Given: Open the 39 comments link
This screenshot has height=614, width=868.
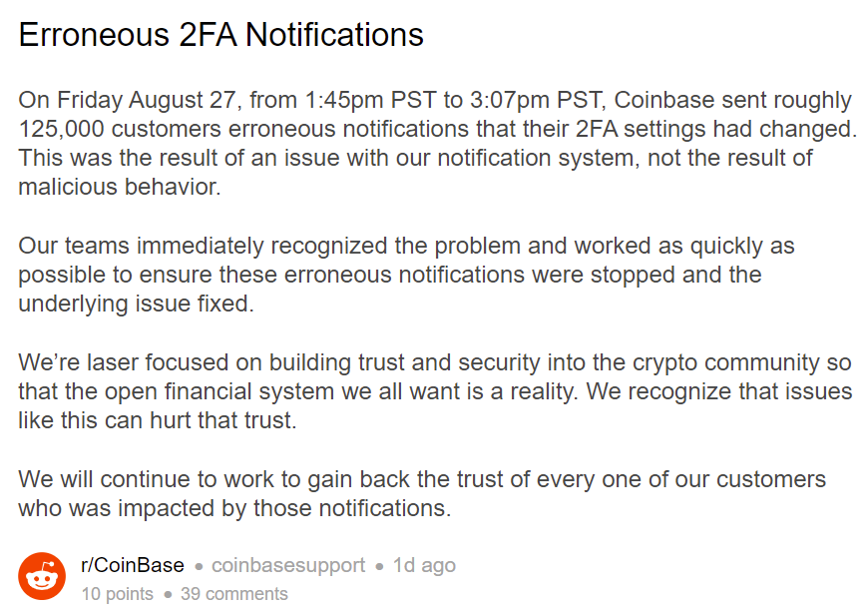Looking at the screenshot, I should pyautogui.click(x=234, y=593).
